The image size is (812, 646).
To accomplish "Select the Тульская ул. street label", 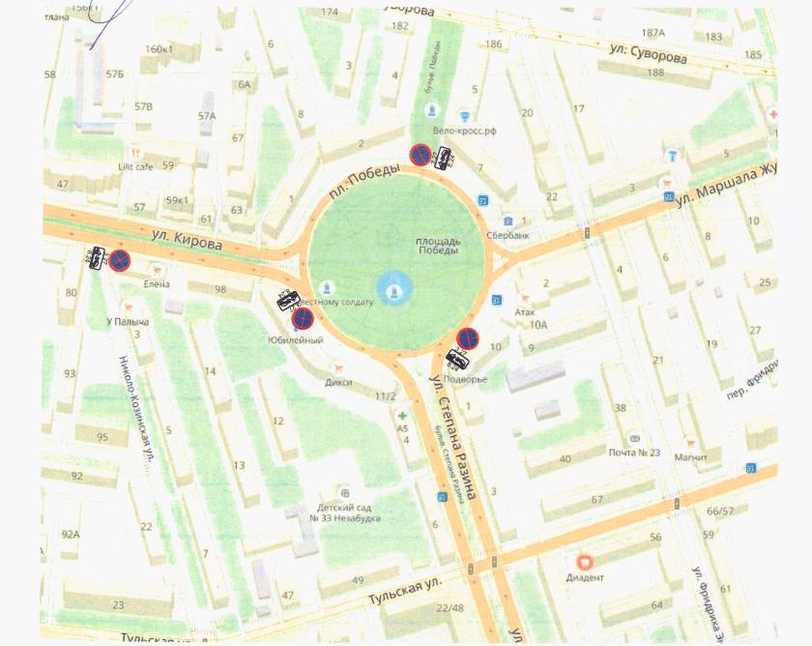I will [x=407, y=591].
